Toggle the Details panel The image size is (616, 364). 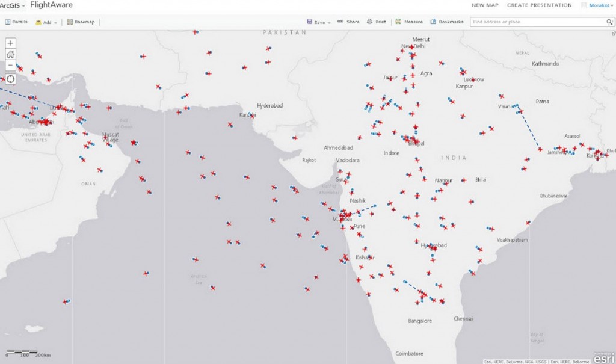pyautogui.click(x=16, y=20)
